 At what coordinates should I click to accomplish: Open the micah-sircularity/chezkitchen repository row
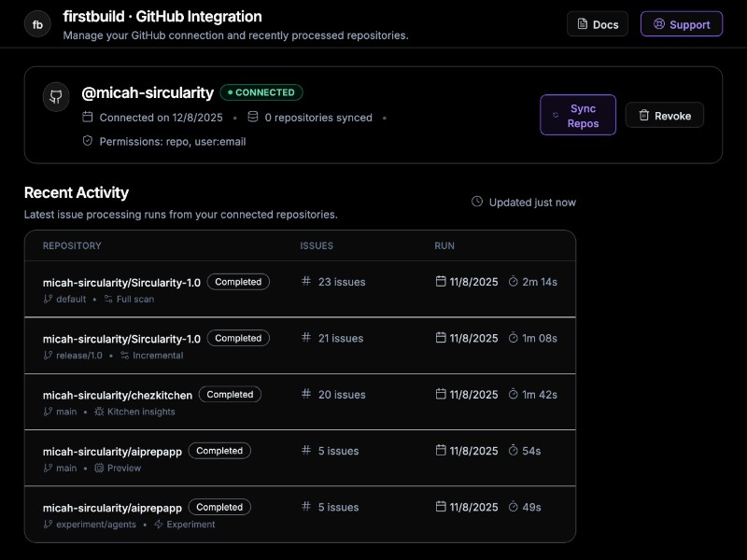tap(118, 395)
